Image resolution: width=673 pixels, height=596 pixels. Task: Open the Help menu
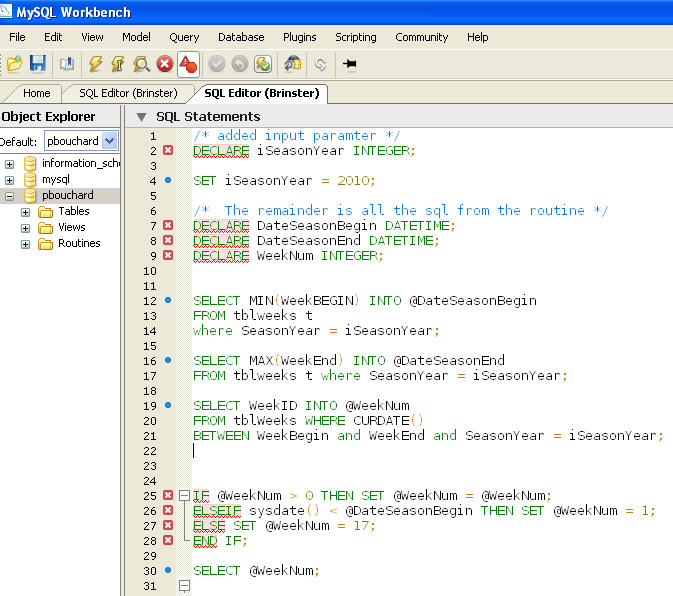478,37
